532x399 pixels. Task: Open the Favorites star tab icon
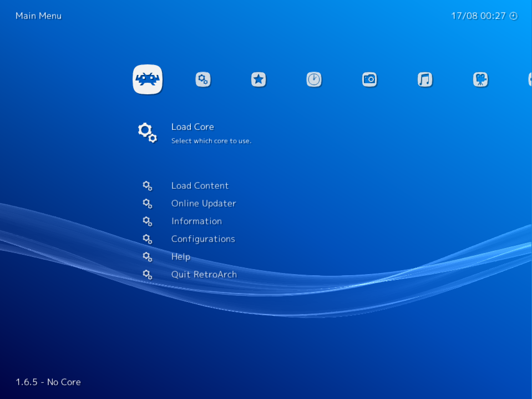[x=259, y=79]
